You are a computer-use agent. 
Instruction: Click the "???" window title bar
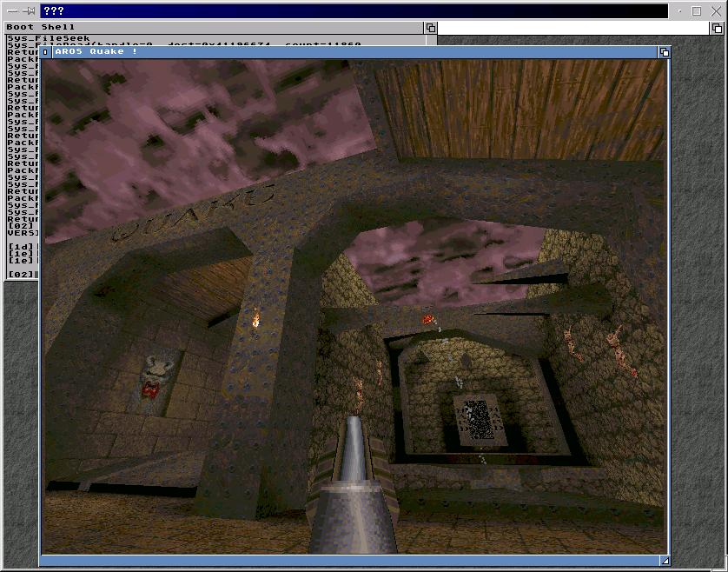347,11
